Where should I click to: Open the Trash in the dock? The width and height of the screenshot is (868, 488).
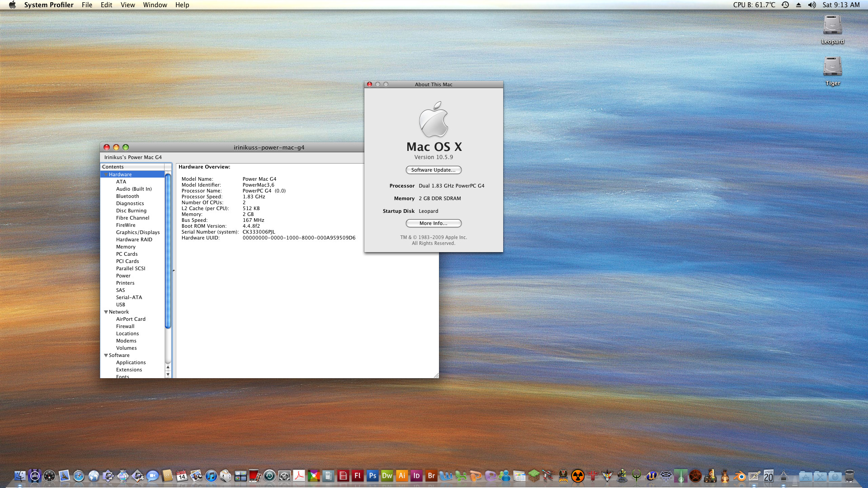[849, 476]
